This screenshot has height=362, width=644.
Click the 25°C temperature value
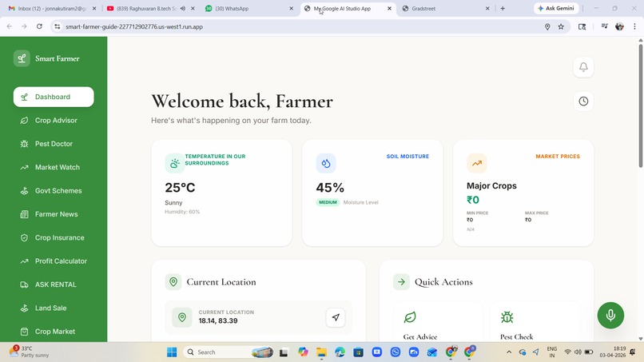[180, 188]
